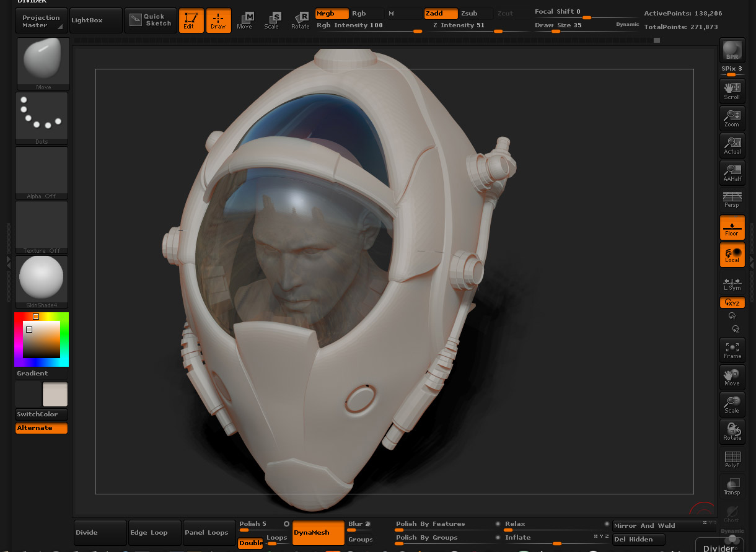
Task: Select Rgb paint mode
Action: (x=366, y=14)
